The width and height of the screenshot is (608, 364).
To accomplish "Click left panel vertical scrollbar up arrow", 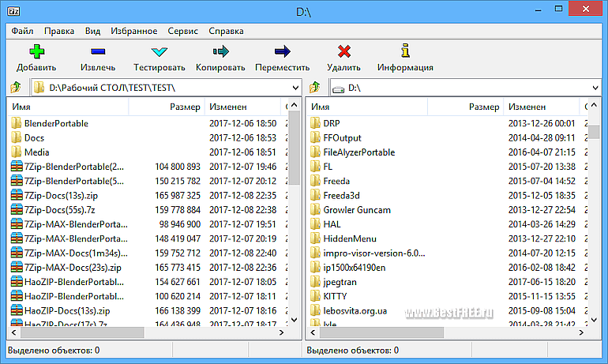I will [x=295, y=105].
